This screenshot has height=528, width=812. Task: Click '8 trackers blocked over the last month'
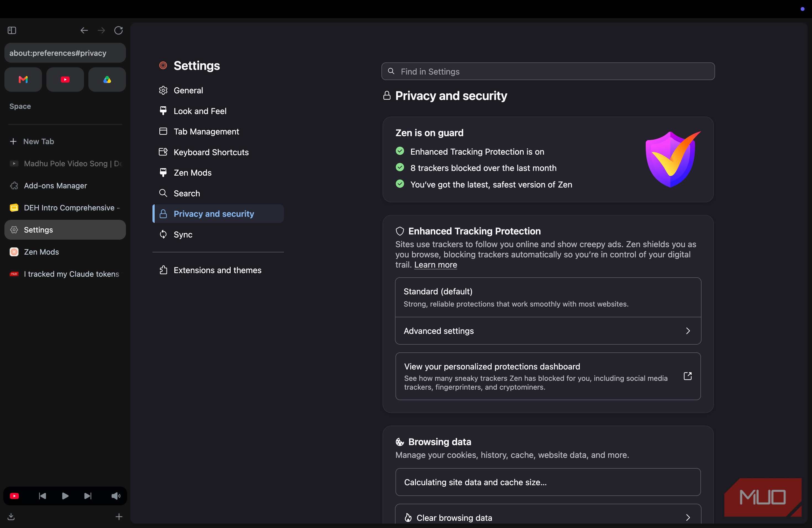pos(483,168)
